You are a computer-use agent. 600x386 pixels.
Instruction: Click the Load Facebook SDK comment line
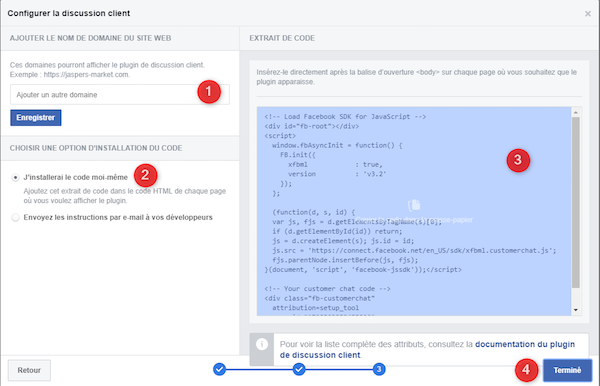(345, 116)
